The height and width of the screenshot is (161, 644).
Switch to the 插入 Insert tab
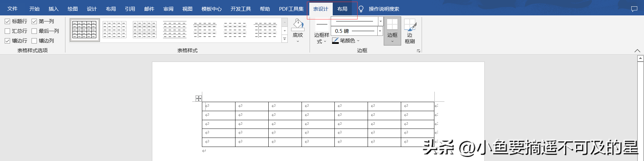pos(54,9)
